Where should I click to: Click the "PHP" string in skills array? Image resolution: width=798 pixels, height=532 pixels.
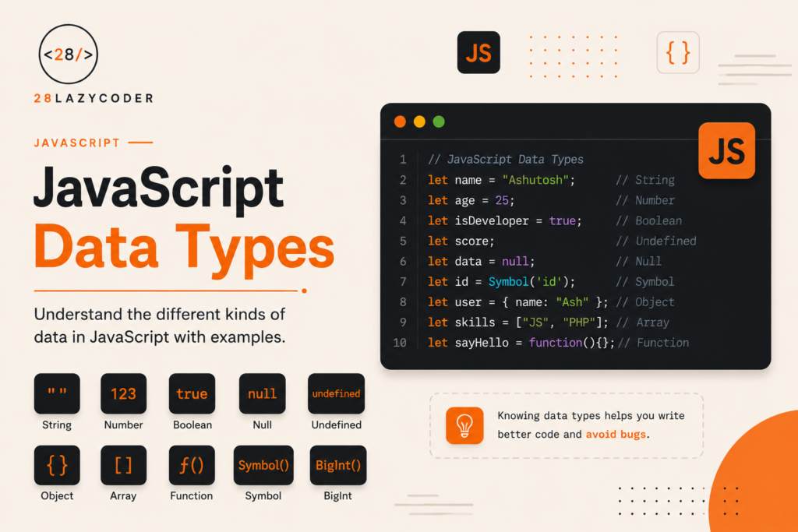[579, 322]
